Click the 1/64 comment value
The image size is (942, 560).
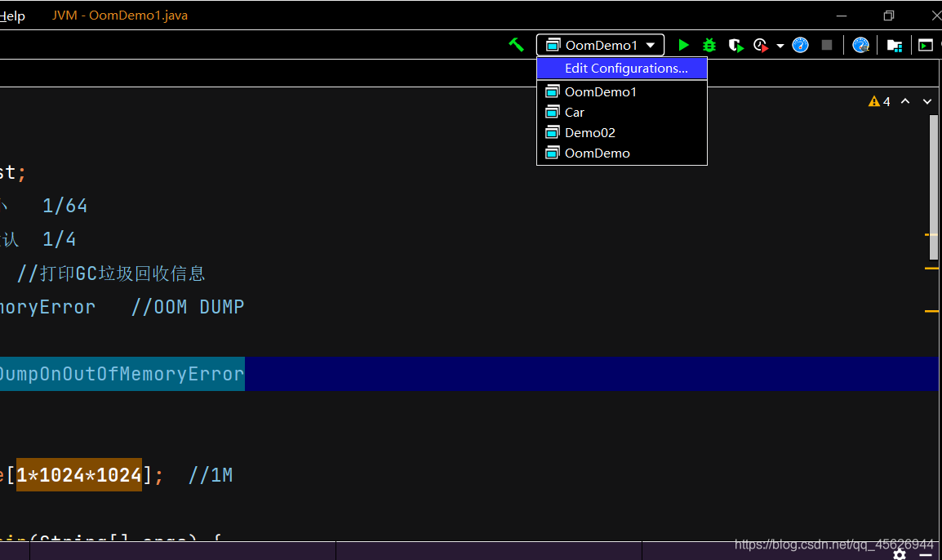(x=64, y=206)
